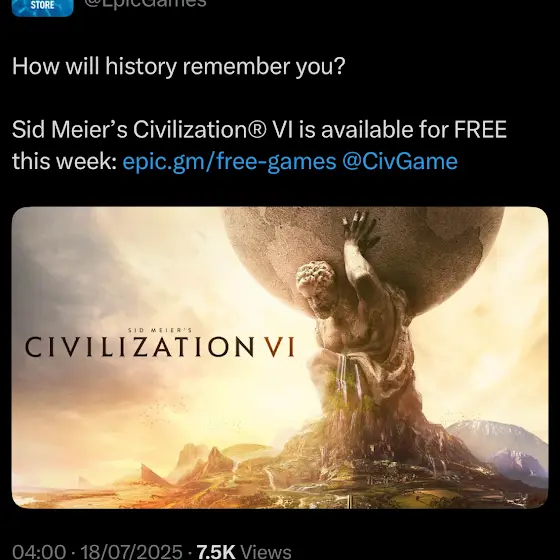Click the 'this week:' text

(x=62, y=161)
